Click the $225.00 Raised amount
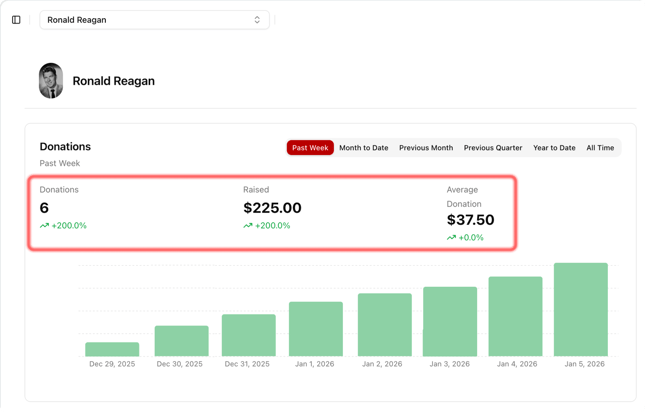 [x=272, y=208]
